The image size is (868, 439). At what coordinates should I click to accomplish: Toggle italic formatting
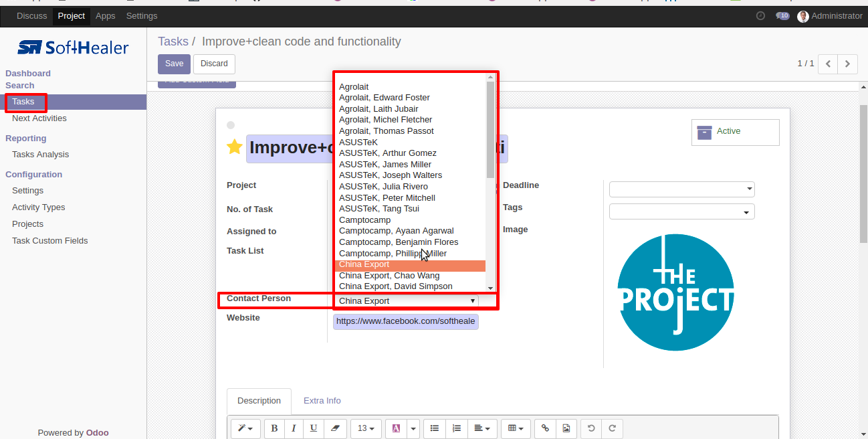294,428
